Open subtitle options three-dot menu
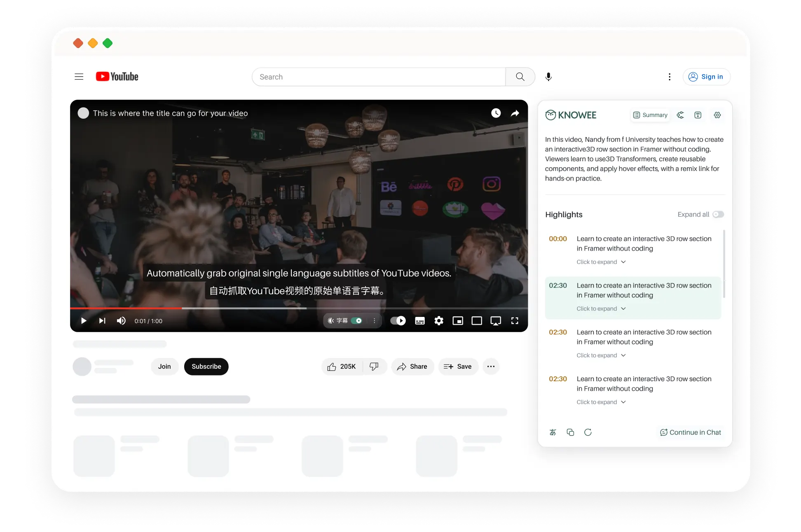This screenshot has width=801, height=532. pyautogui.click(x=374, y=321)
